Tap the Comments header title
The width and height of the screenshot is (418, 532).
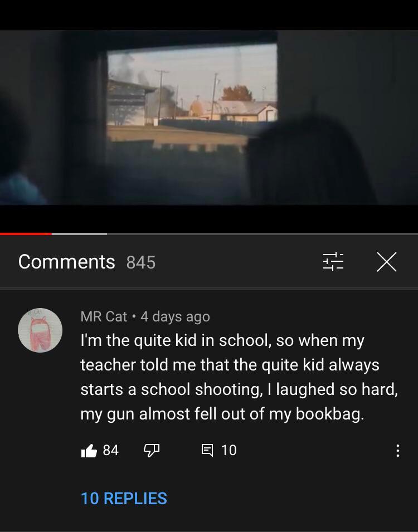pyautogui.click(x=66, y=262)
